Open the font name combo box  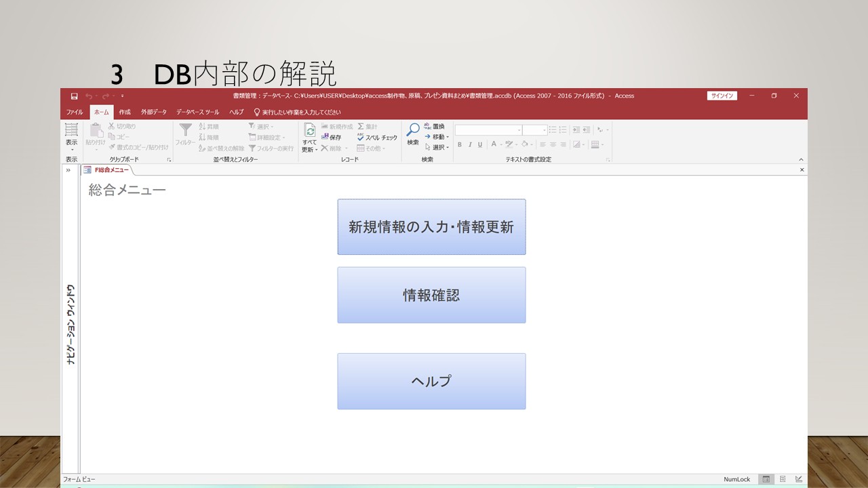point(488,130)
